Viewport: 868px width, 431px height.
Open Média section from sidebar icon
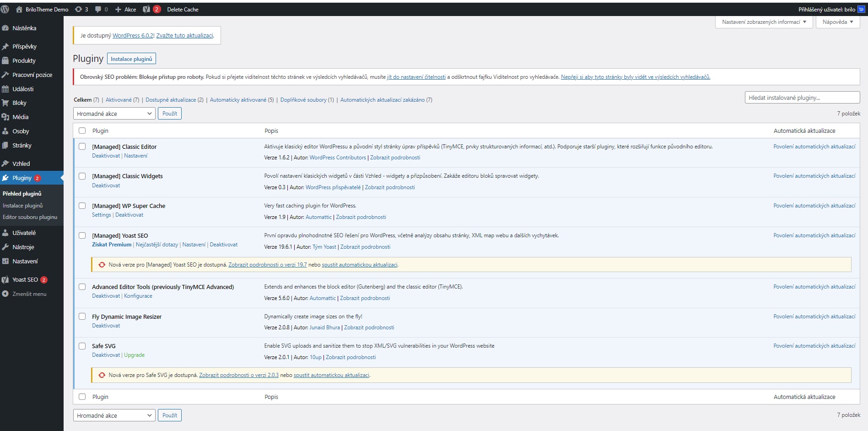5,117
